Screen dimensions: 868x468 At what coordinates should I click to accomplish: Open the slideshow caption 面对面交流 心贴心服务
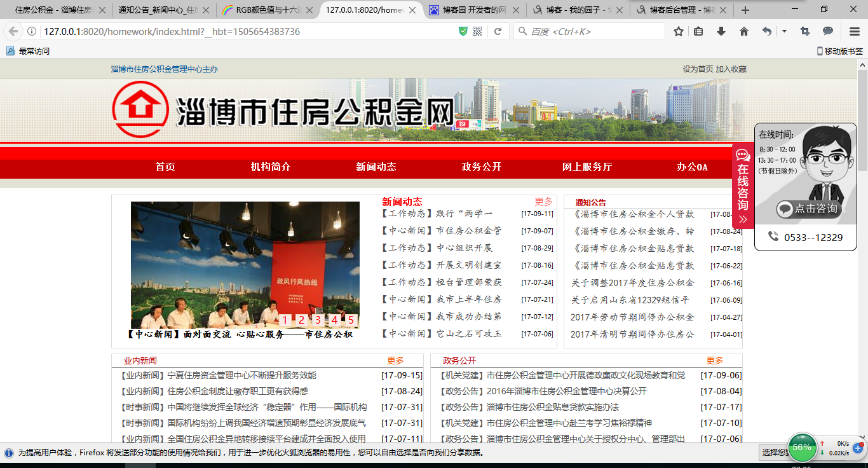pos(240,334)
